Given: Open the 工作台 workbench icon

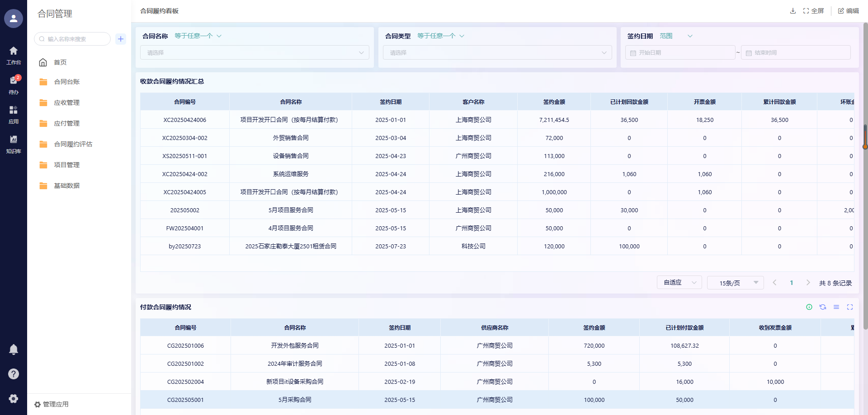Looking at the screenshot, I should point(14,55).
